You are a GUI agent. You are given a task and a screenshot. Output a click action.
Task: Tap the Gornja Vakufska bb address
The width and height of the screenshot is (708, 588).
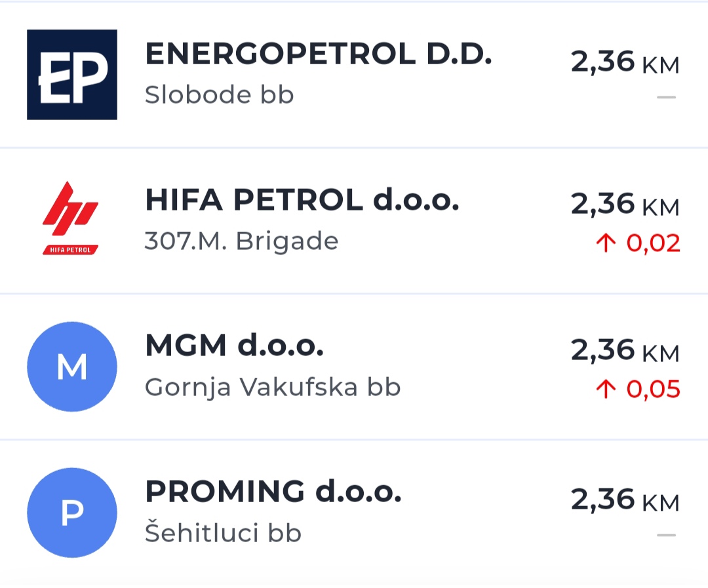click(x=272, y=387)
